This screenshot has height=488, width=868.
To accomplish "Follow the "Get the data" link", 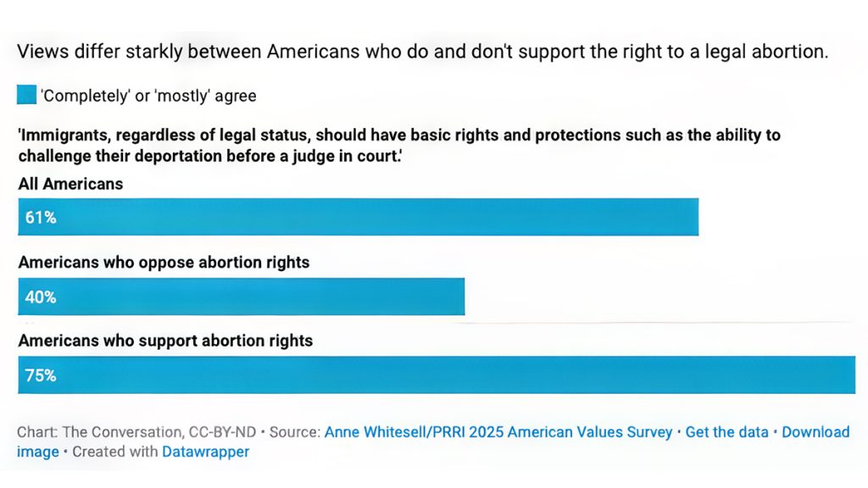I will [x=726, y=432].
